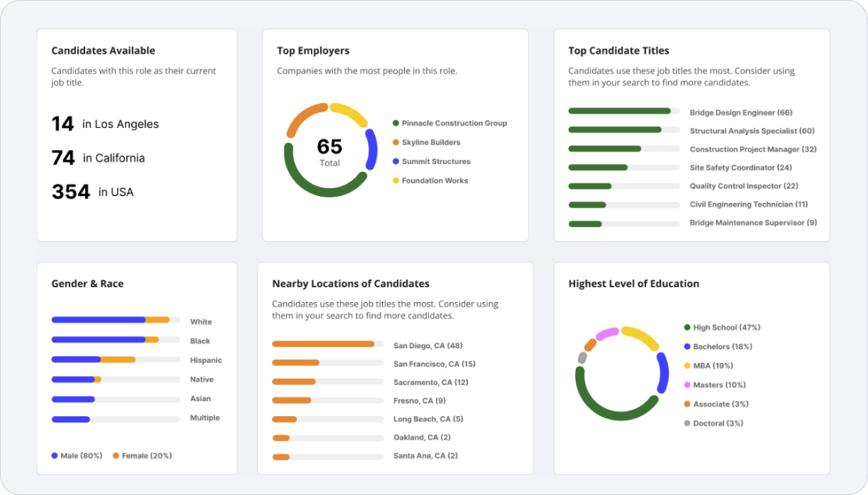The image size is (868, 495).
Task: Click the White gender and race bar
Action: point(110,320)
